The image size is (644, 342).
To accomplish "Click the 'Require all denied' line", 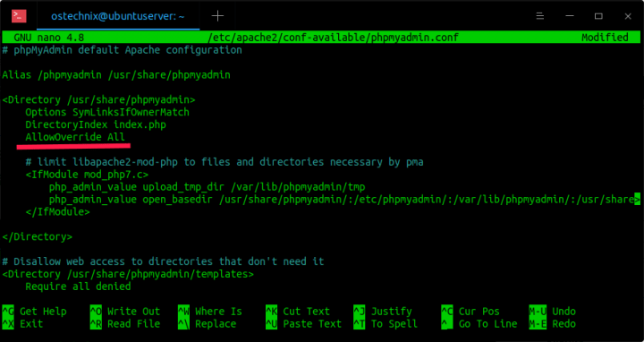I will (78, 286).
